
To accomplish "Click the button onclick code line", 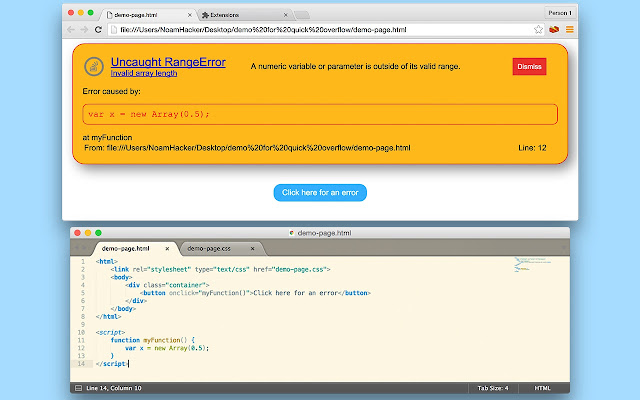I will point(256,293).
